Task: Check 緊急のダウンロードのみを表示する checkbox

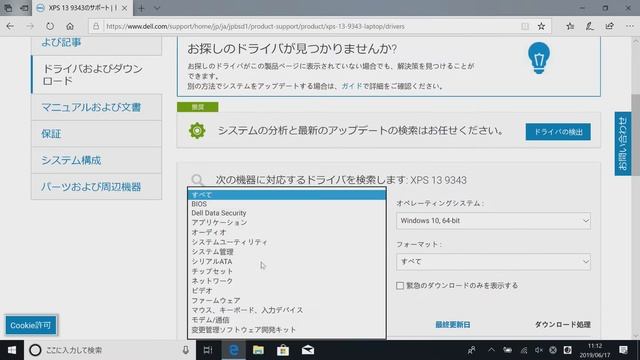Action: (x=400, y=286)
